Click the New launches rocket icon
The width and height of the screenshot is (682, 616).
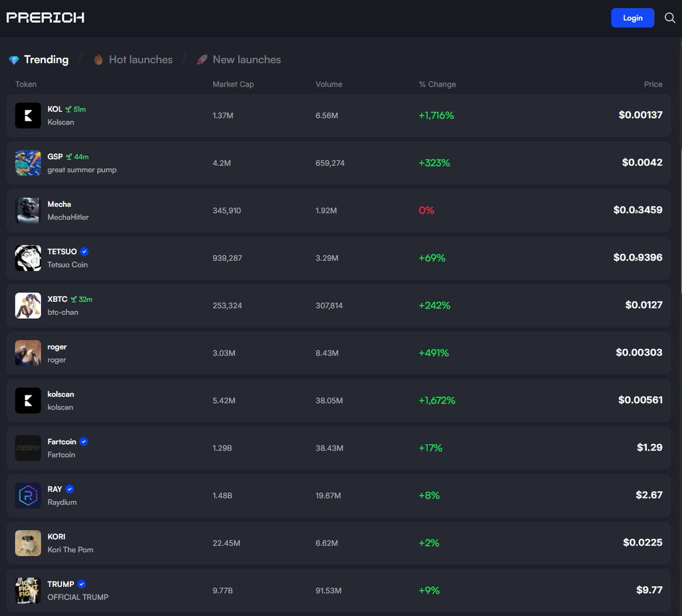(x=202, y=60)
